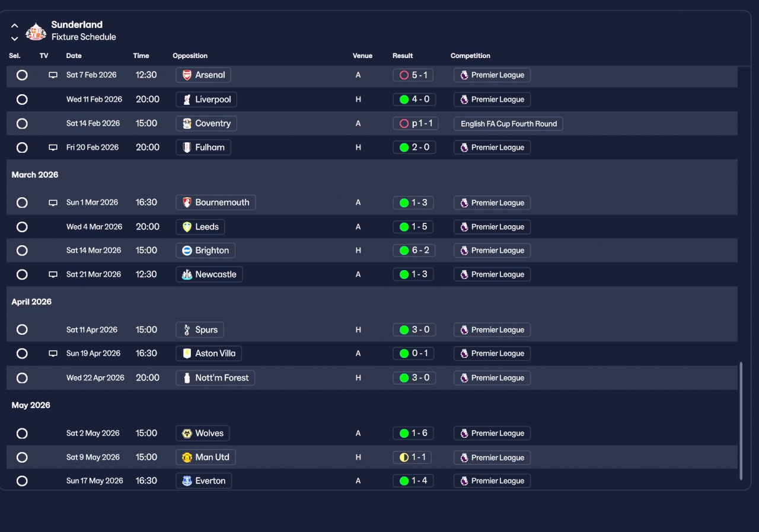Click the Leeds club badge
Image resolution: width=759 pixels, height=532 pixels.
point(187,227)
